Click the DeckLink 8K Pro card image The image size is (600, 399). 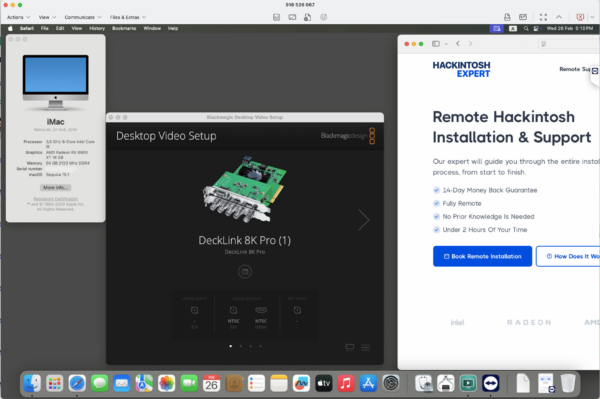click(x=245, y=189)
